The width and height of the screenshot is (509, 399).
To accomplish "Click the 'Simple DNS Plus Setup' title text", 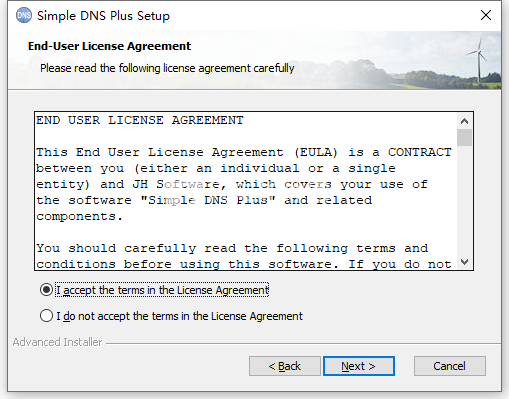I will (x=103, y=16).
